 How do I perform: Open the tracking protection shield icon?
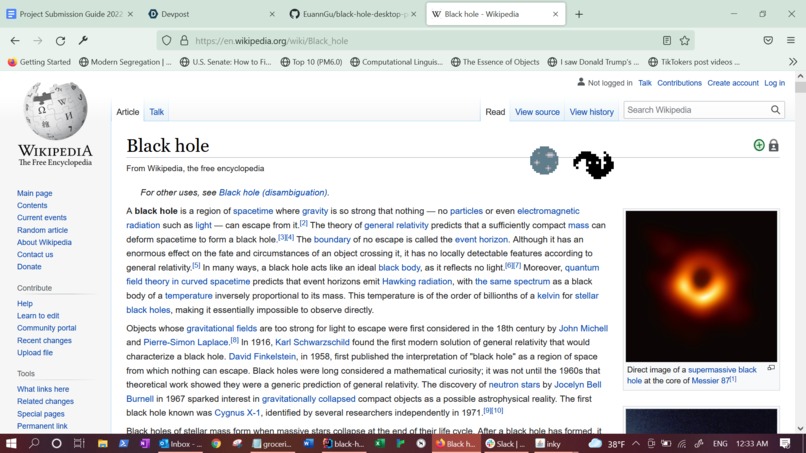[x=167, y=41]
